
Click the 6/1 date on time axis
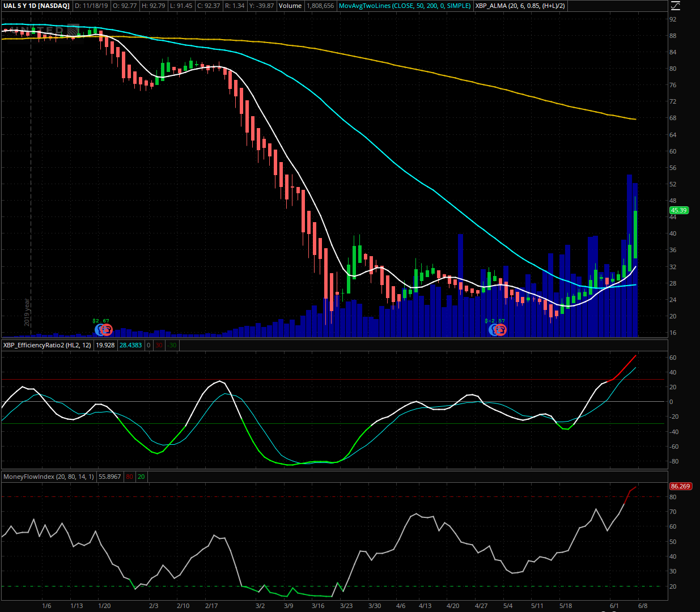pos(614,606)
